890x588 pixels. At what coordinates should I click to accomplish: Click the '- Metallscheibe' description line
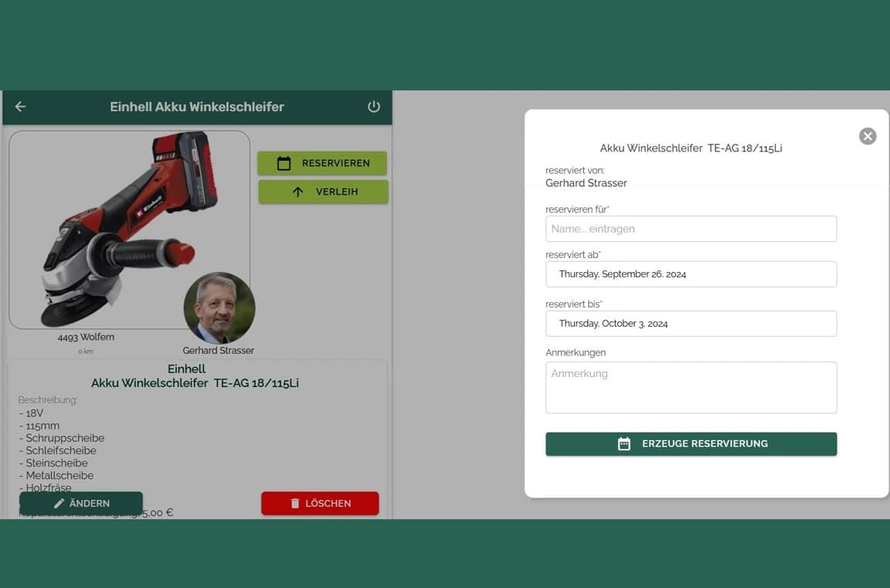[56, 476]
